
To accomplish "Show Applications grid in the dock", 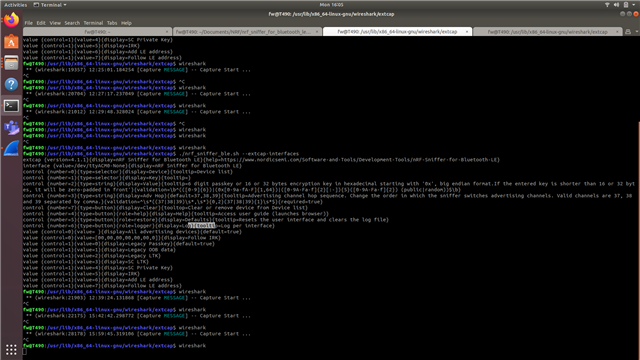I will pos(11,349).
